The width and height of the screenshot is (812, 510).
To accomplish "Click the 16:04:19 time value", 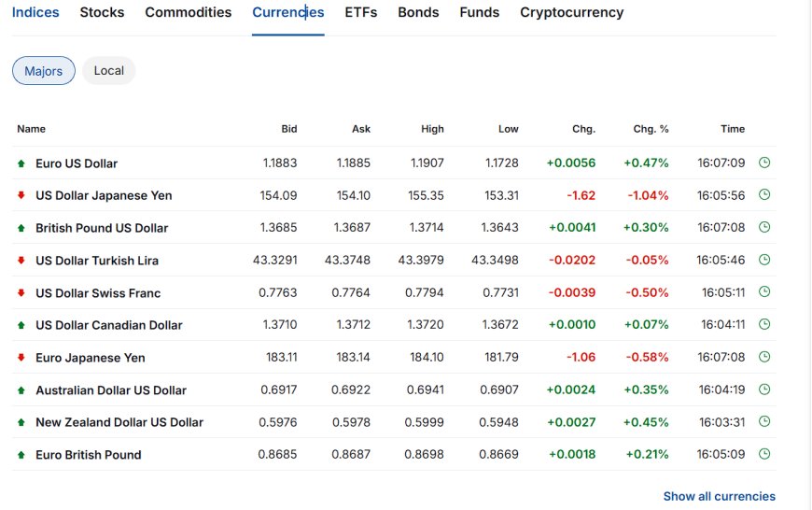I will 721,390.
